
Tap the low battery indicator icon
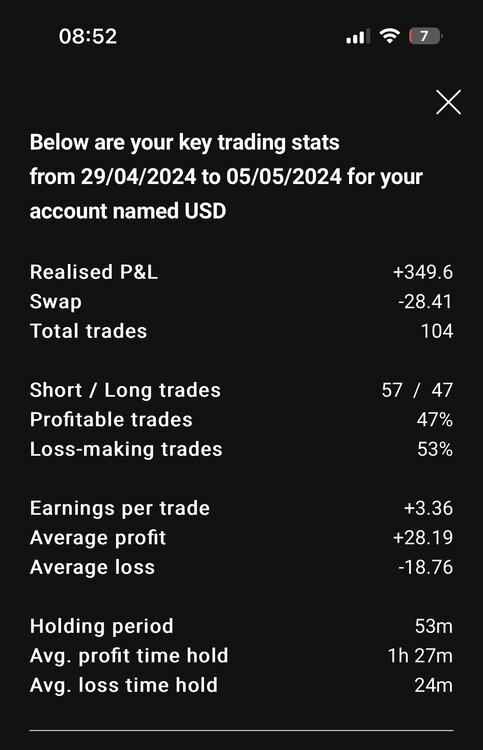coord(426,36)
